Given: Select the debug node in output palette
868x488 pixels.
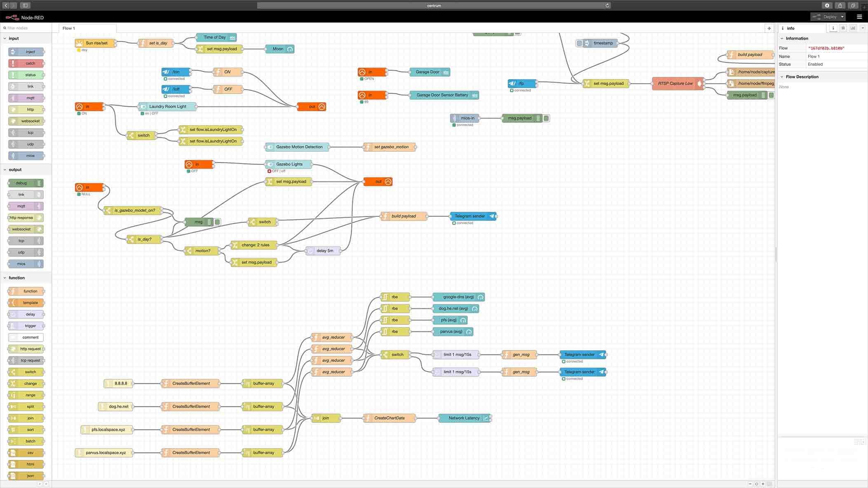Looking at the screenshot, I should [26, 183].
